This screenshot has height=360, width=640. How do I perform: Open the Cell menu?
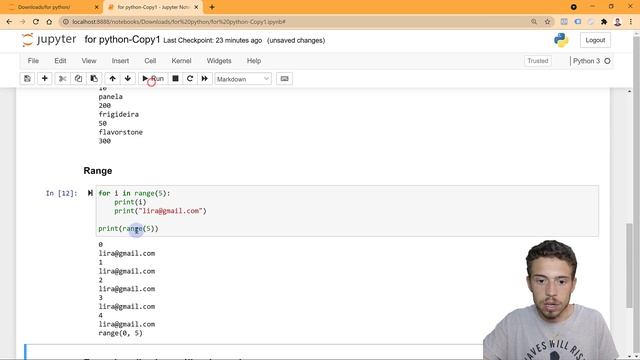150,61
